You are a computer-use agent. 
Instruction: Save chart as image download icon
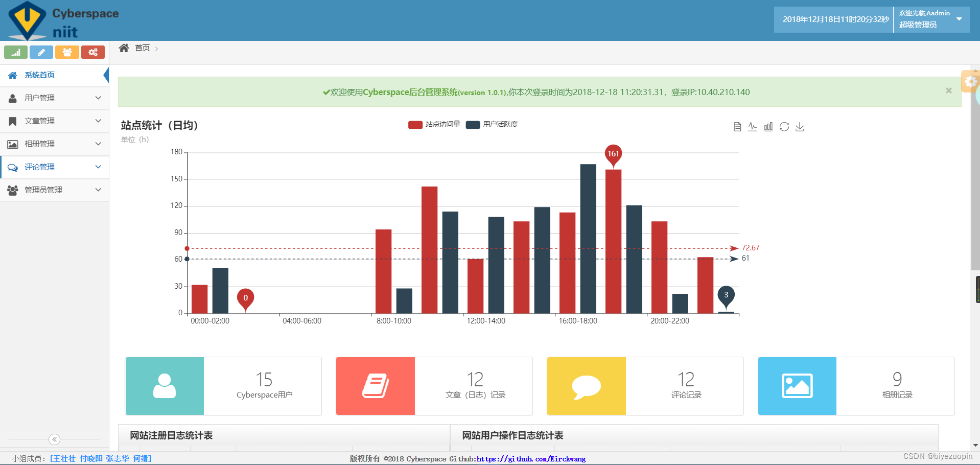(x=800, y=127)
